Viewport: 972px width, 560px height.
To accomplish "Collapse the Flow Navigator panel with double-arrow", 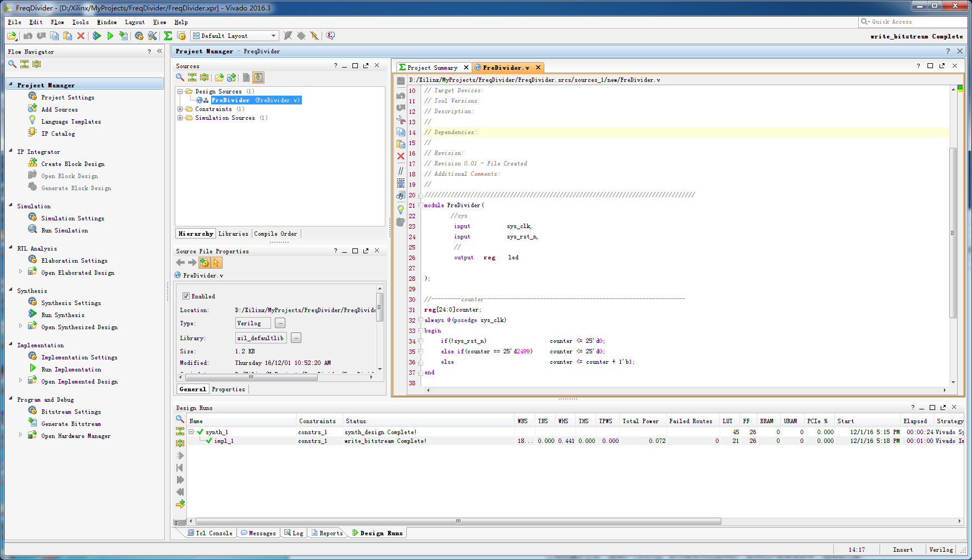I will click(159, 51).
